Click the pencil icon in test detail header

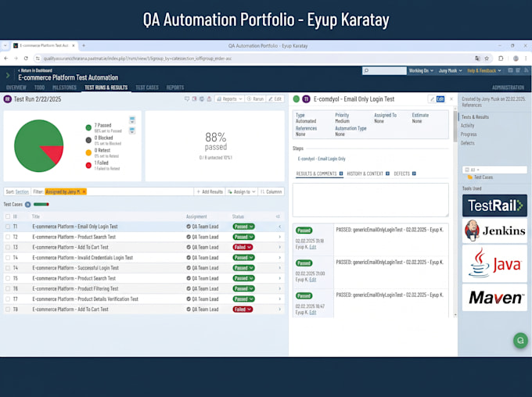[x=432, y=99]
